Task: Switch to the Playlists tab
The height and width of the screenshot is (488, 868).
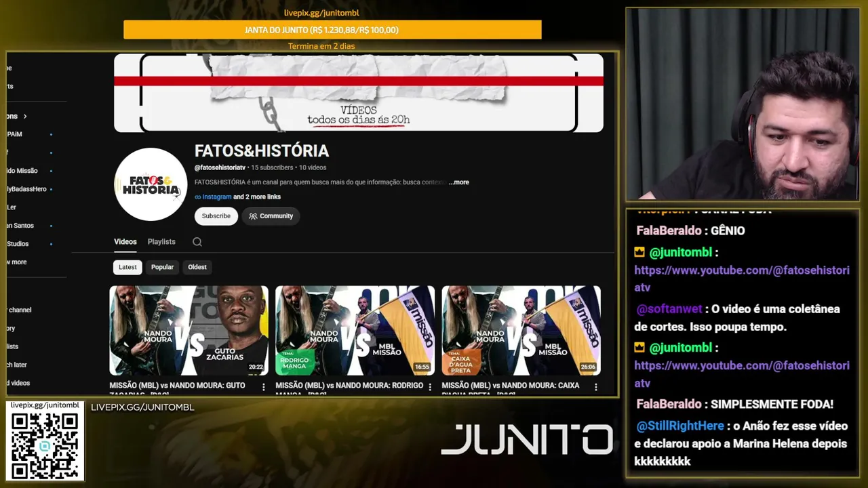Action: [x=161, y=242]
